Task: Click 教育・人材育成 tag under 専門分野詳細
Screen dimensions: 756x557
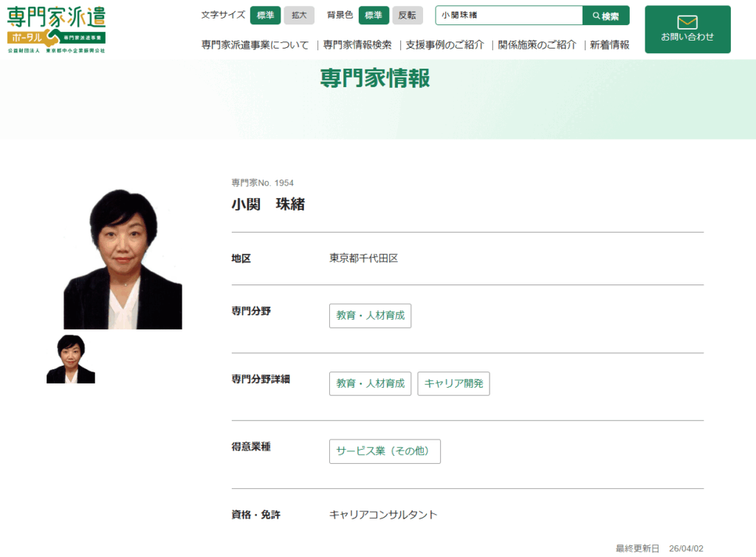Action: (370, 383)
